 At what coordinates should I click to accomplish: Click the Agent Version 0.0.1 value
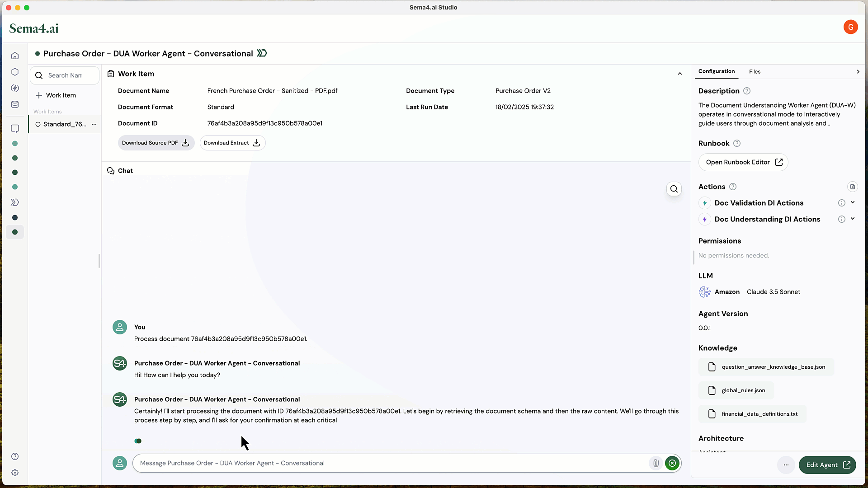coord(704,328)
